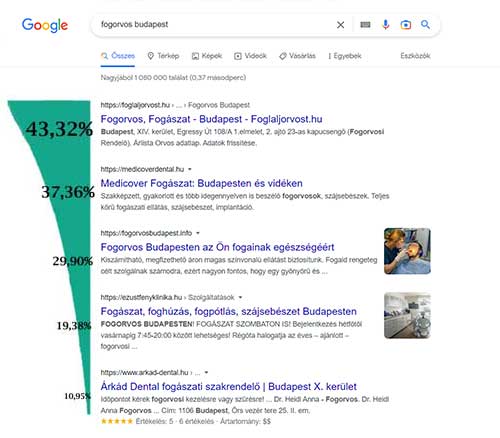Click the Google logo
Image resolution: width=500 pixels, height=438 pixels.
click(x=45, y=25)
